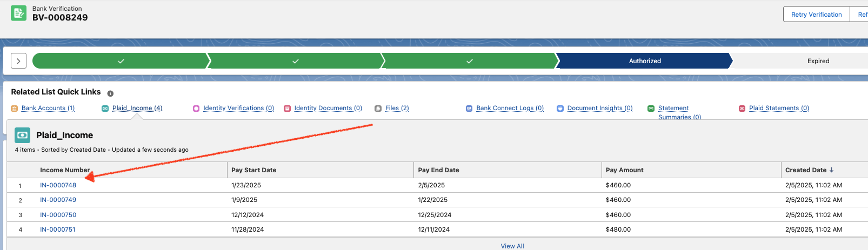Click the View All link

pos(512,246)
